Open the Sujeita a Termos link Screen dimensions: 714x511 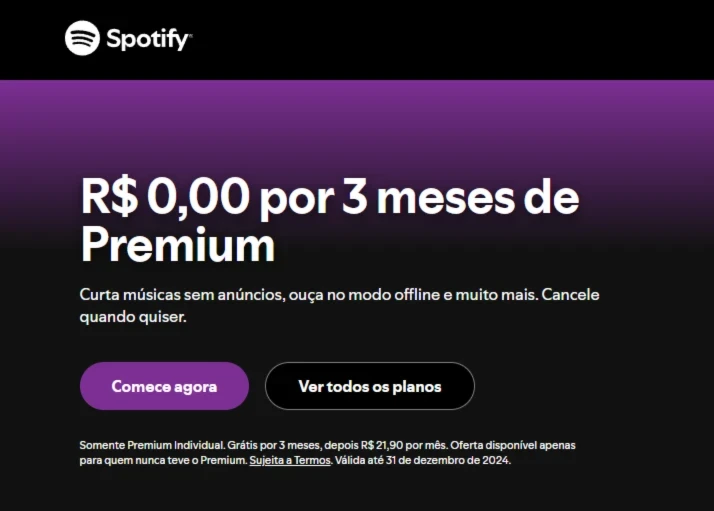(290, 460)
